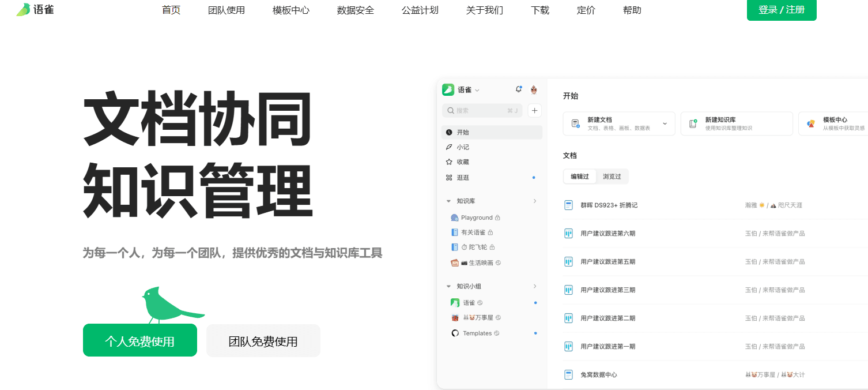The width and height of the screenshot is (868, 390).
Task: Click the plus button beside the search field
Action: (535, 110)
